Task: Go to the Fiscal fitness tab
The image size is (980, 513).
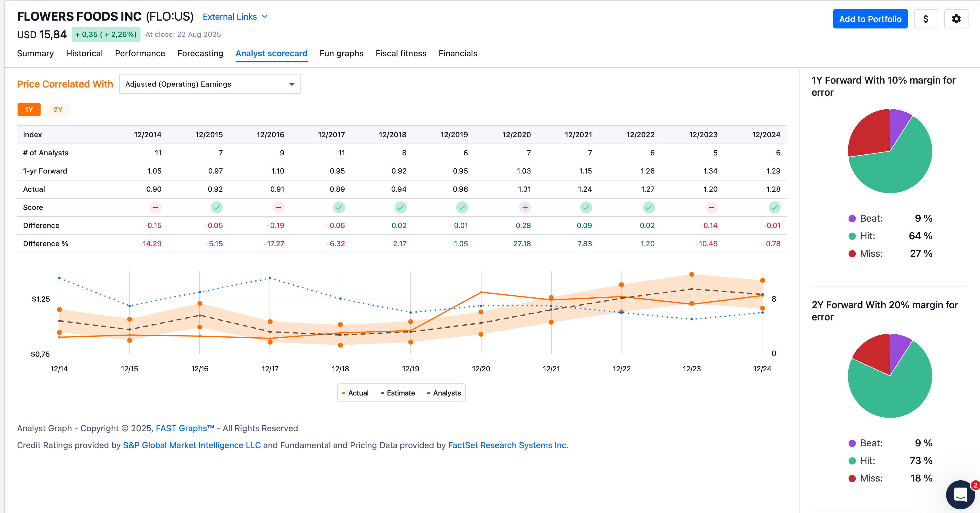Action: 401,54
